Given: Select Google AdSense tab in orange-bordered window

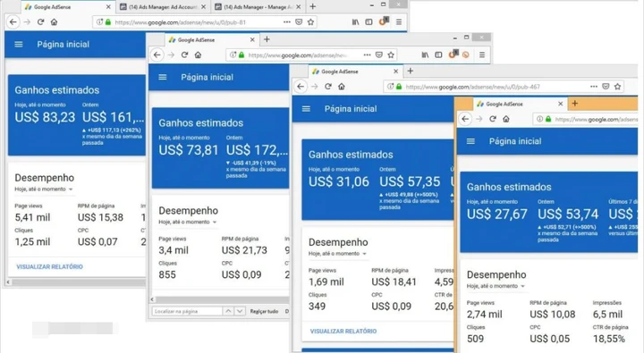Looking at the screenshot, I should (x=520, y=104).
